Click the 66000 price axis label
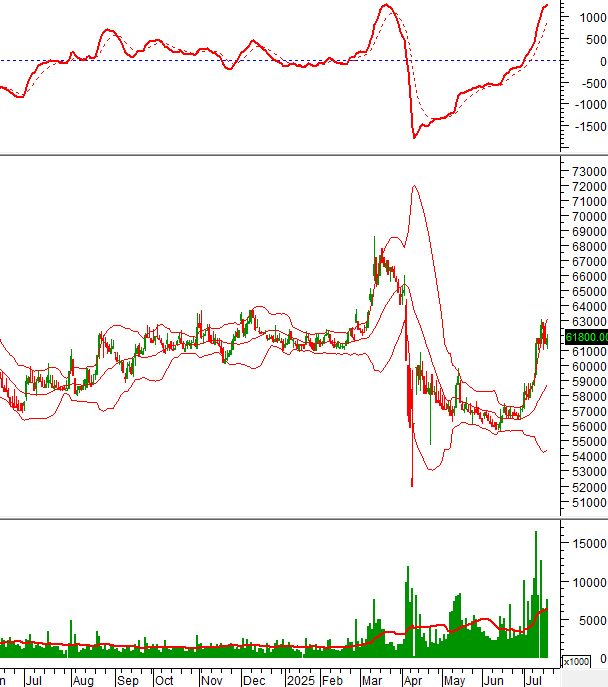The height and width of the screenshot is (687, 608). [589, 276]
